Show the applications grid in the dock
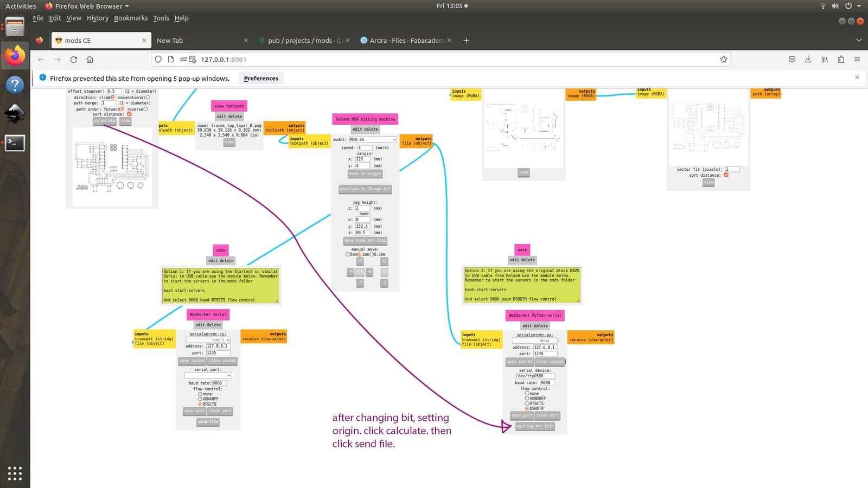 tap(15, 473)
